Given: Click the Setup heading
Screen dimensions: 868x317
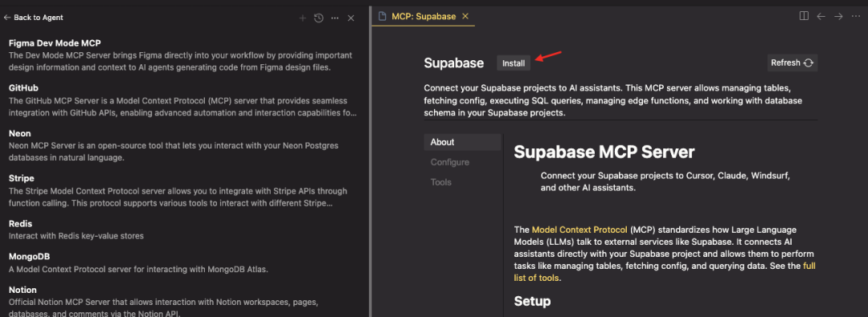Looking at the screenshot, I should 533,302.
